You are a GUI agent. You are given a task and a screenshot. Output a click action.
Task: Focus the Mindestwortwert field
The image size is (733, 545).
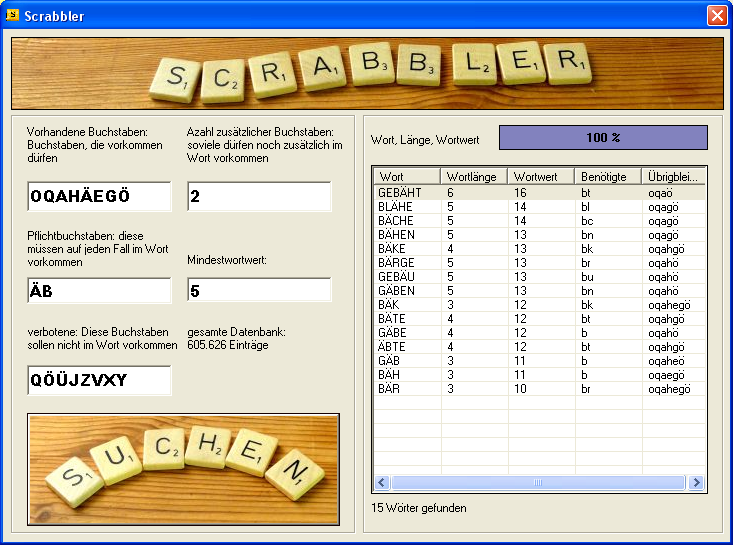click(x=259, y=290)
